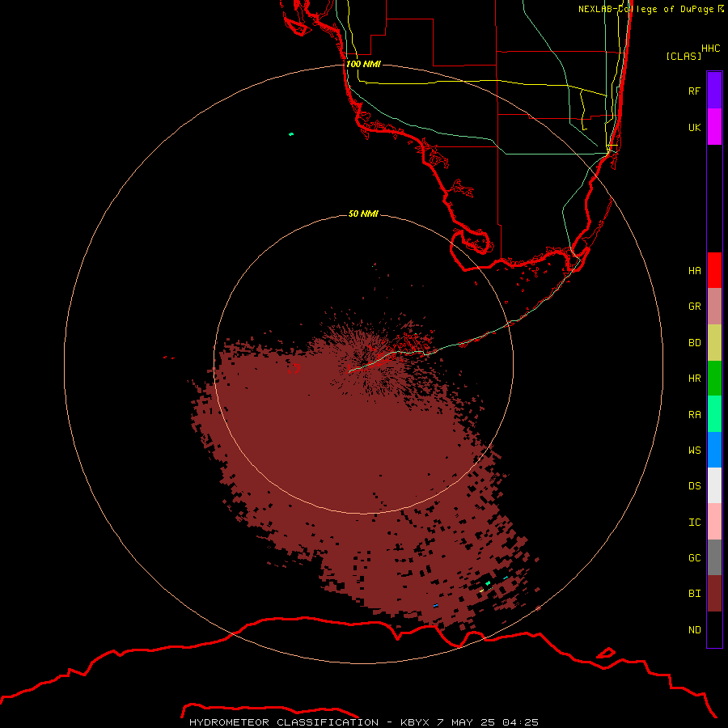The image size is (728, 728).
Task: Click the small green rain echo northwest of radar
Action: [291, 134]
